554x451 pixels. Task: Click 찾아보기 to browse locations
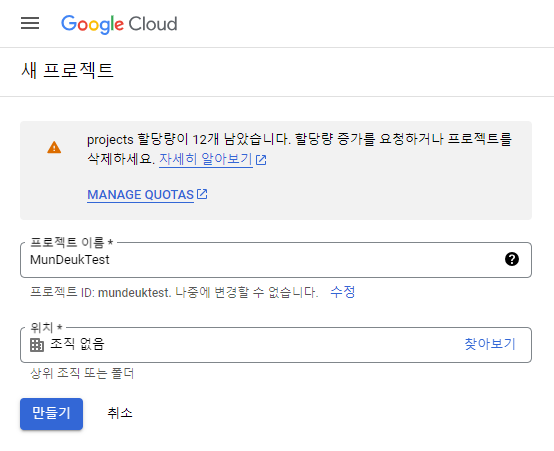pyautogui.click(x=490, y=344)
